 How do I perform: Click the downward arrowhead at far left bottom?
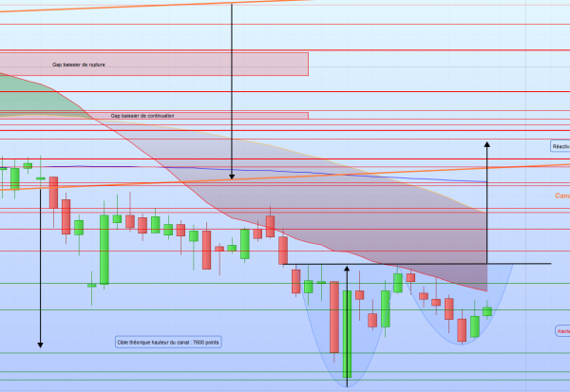[41, 343]
